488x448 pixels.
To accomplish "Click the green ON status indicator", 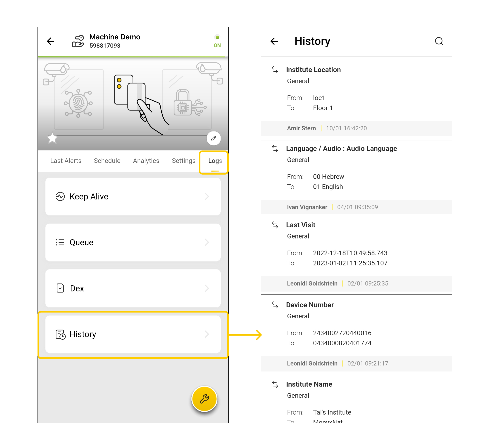I will 217,41.
